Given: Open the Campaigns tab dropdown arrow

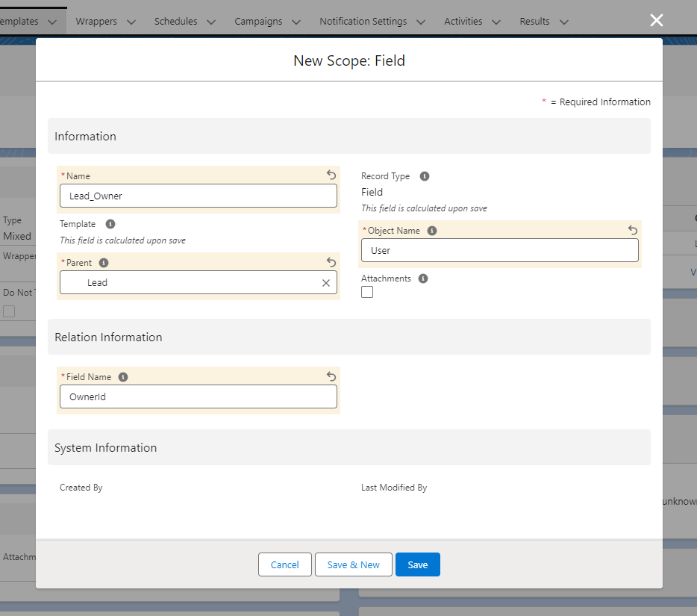Looking at the screenshot, I should click(296, 22).
